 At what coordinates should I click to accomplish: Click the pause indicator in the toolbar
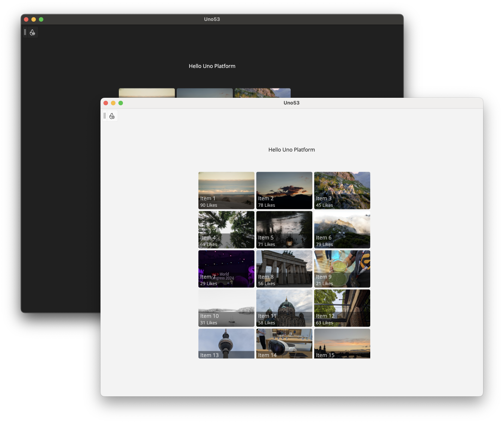[105, 116]
